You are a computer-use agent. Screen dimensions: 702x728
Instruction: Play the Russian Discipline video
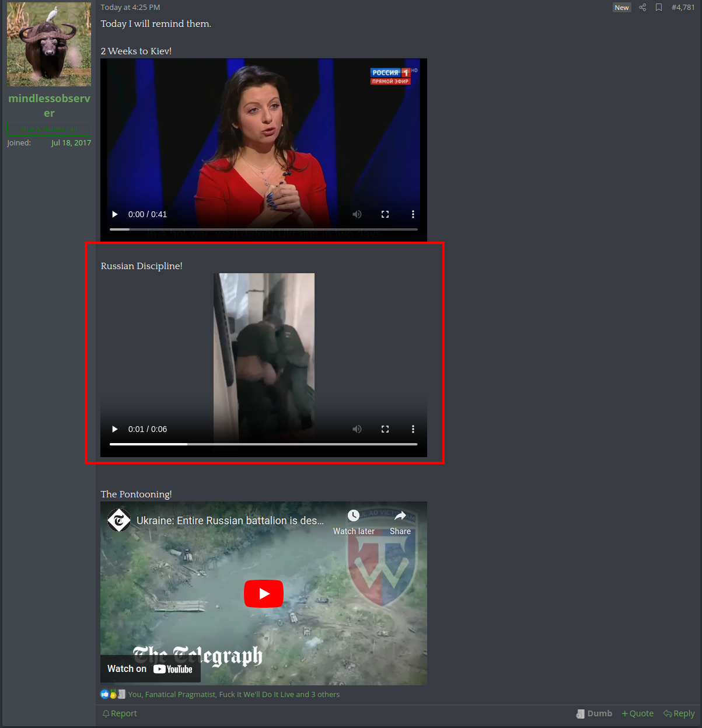tap(115, 429)
